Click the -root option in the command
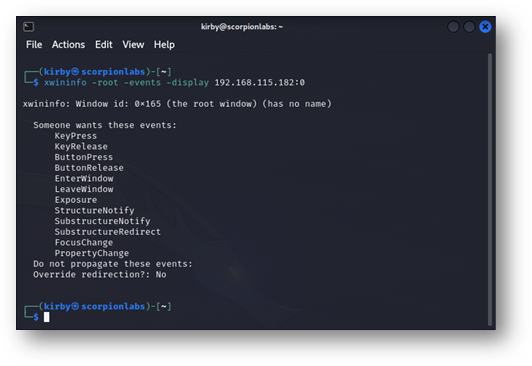This screenshot has width=532, height=366. (x=105, y=82)
